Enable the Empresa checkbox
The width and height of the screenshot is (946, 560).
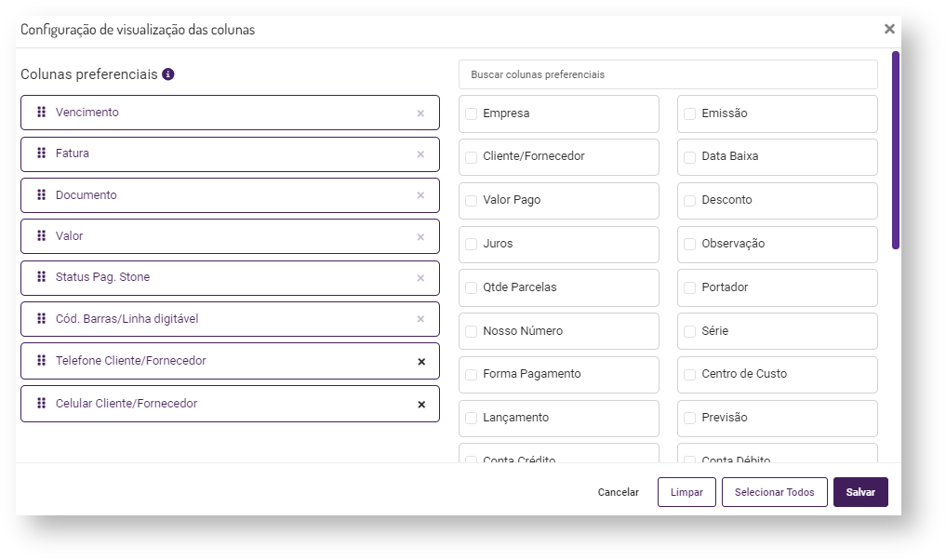(x=472, y=113)
